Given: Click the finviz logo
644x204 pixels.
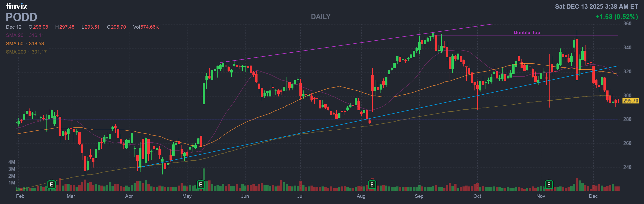Looking at the screenshot, I should [17, 6].
